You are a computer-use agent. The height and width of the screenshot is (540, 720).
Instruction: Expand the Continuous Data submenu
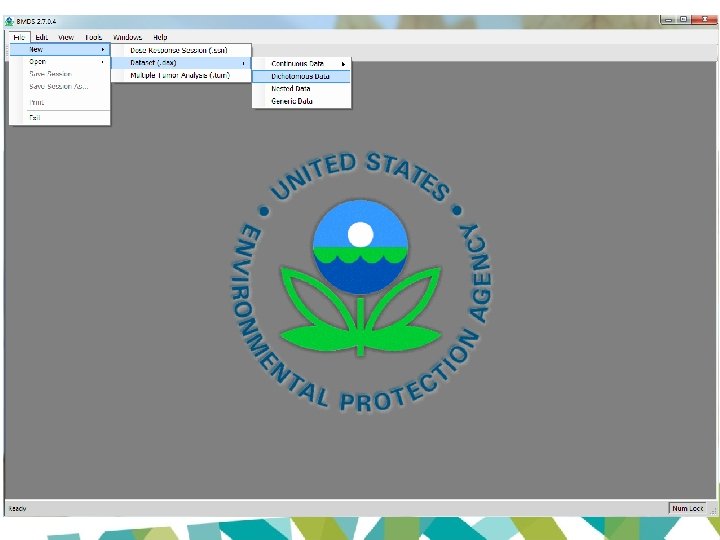(x=302, y=64)
